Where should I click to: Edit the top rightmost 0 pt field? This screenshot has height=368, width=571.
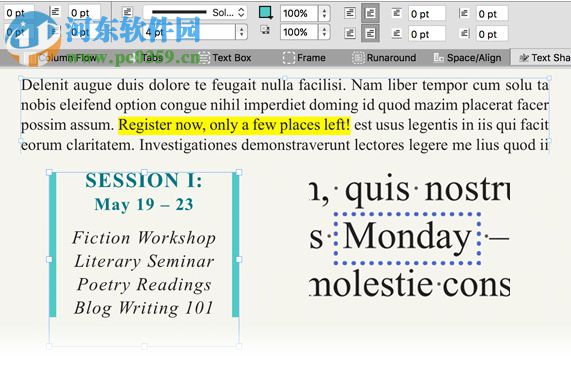[492, 14]
